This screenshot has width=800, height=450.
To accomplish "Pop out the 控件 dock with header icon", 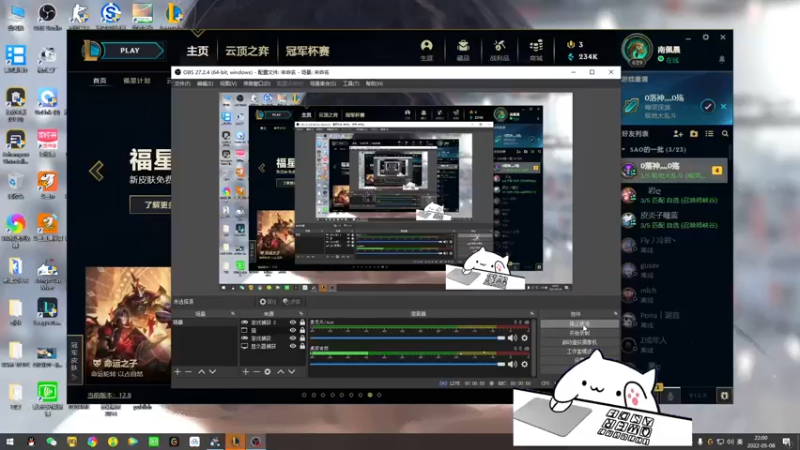I will [x=615, y=314].
